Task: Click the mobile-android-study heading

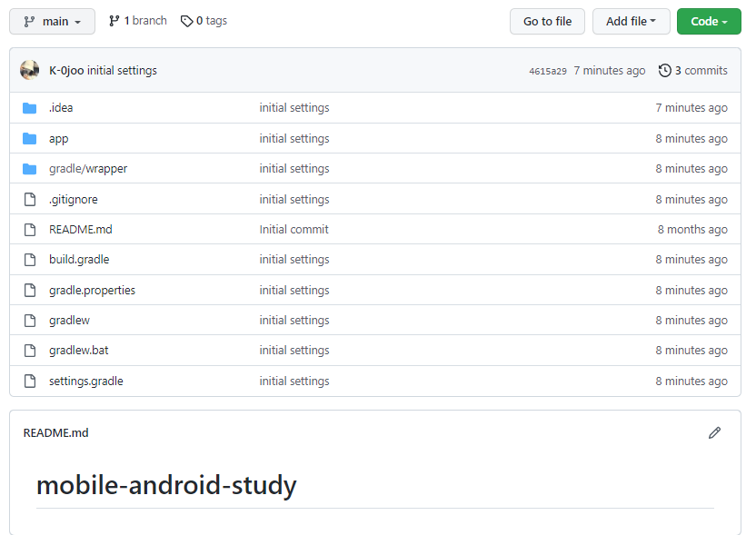Action: (x=166, y=485)
